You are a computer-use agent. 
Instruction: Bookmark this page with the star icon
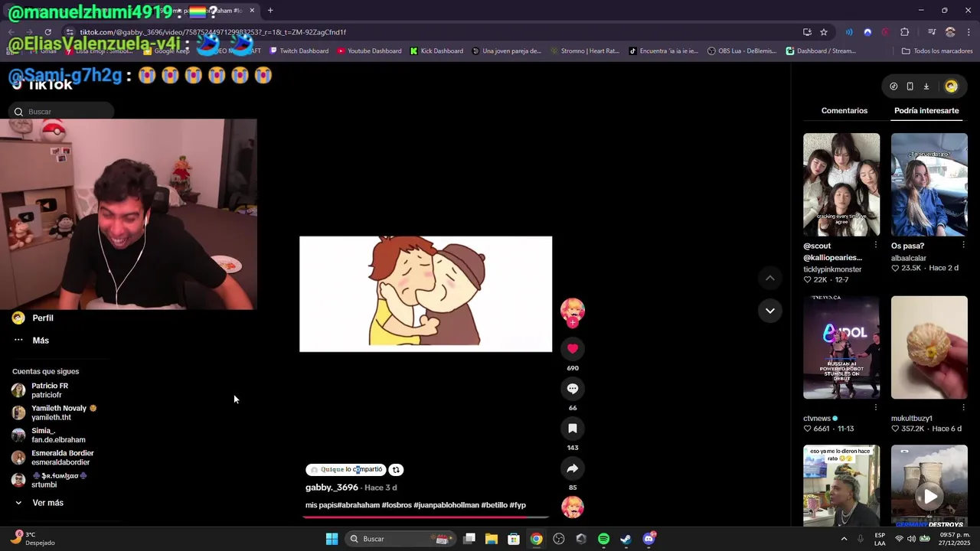tap(824, 32)
